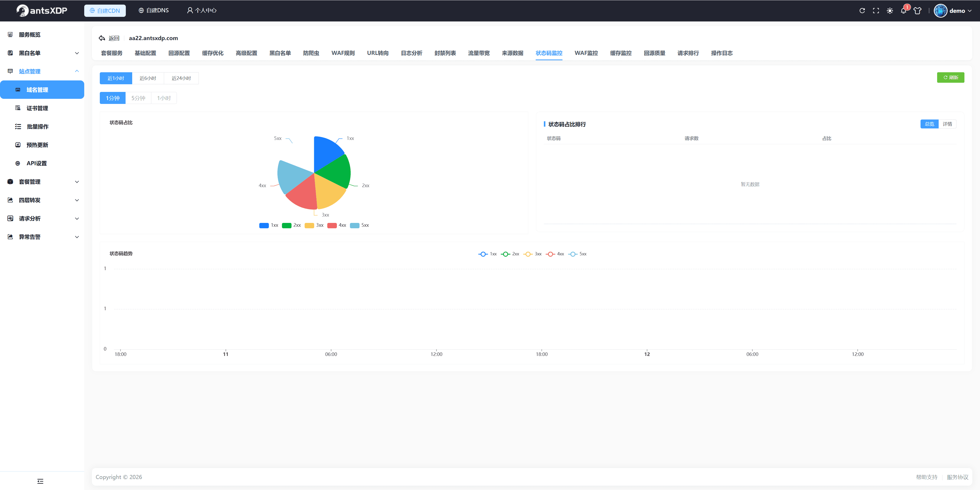The width and height of the screenshot is (980, 490).
Task: Open API设置 in the sidebar
Action: [42, 163]
